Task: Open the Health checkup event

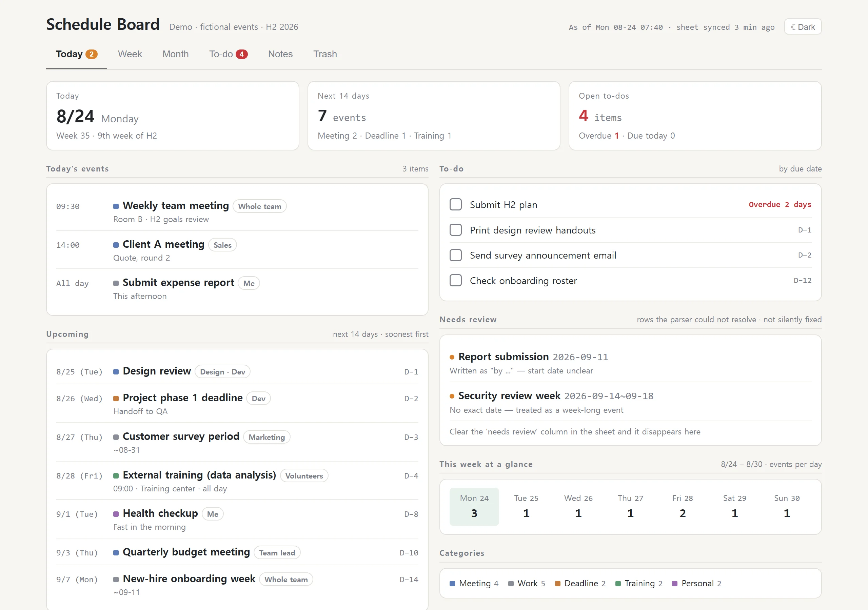Action: 237,519
